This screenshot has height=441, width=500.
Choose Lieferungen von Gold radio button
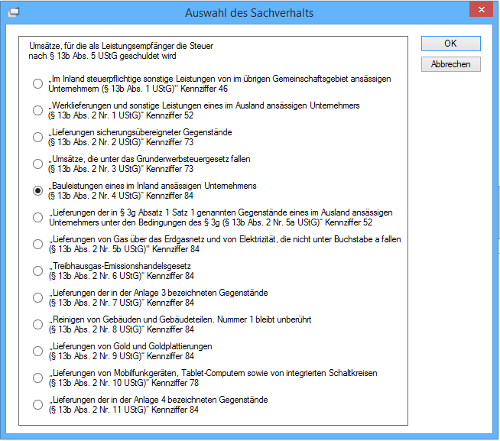[x=38, y=351]
